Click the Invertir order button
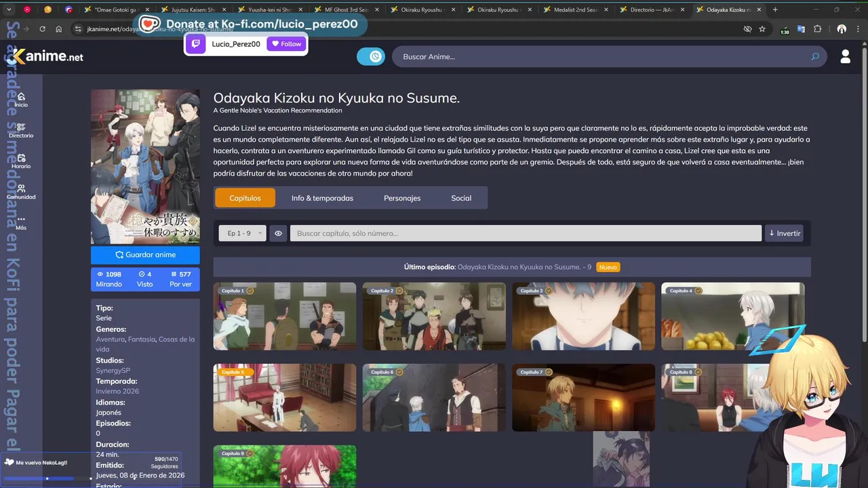Screen dimensions: 868x488 click(x=784, y=233)
